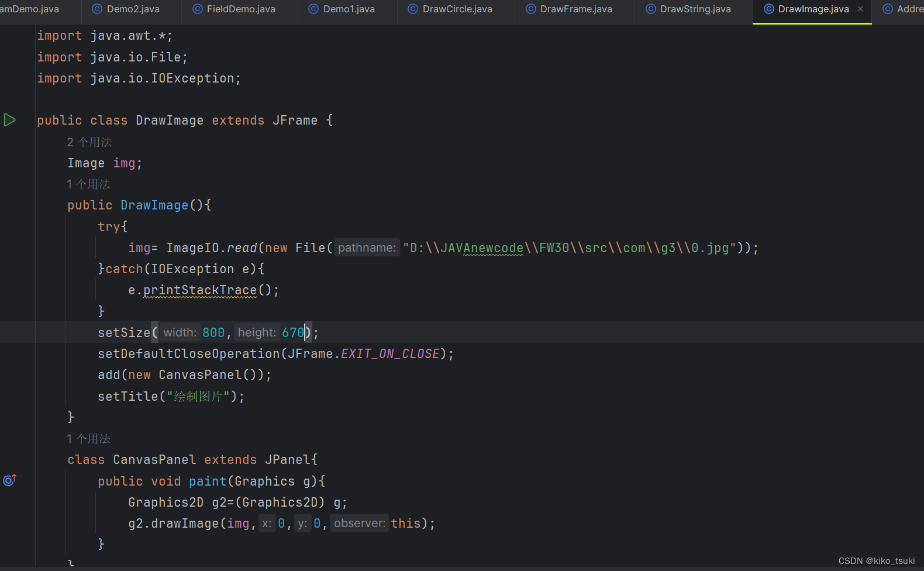This screenshot has width=924, height=571.
Task: Open the DrawCircle.java tab
Action: [450, 9]
